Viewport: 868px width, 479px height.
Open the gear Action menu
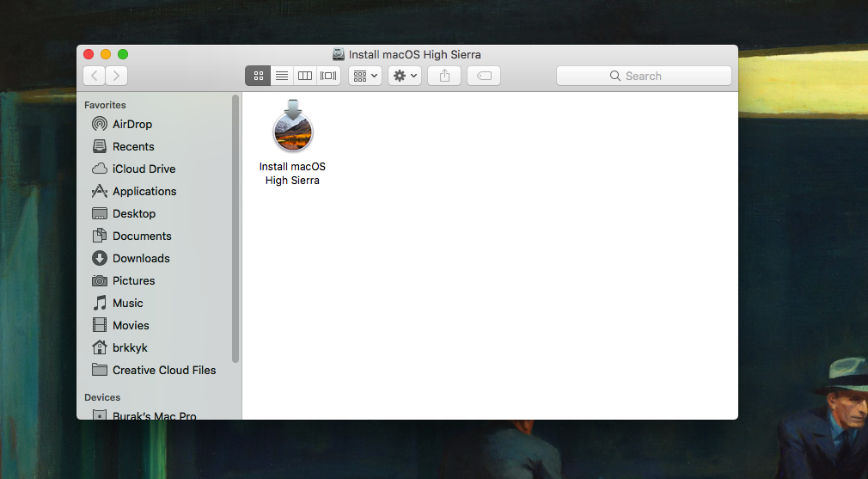405,76
